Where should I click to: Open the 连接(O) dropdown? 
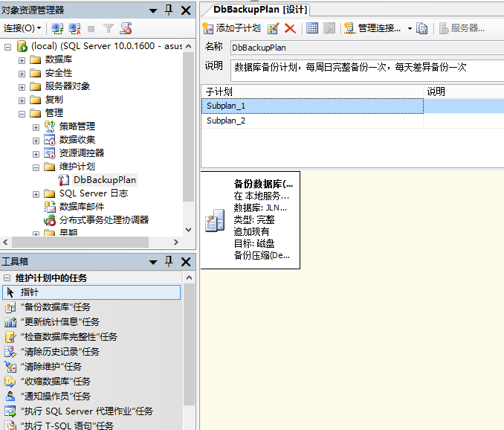click(x=22, y=28)
